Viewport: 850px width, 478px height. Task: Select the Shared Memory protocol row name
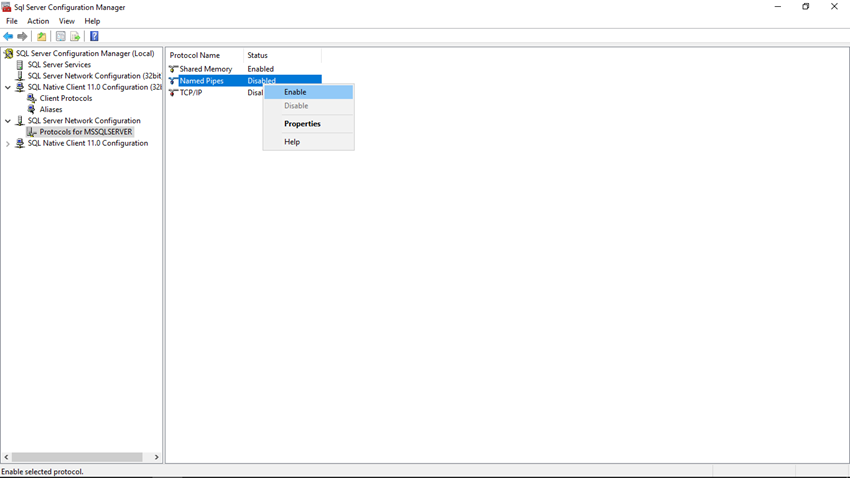(x=205, y=69)
